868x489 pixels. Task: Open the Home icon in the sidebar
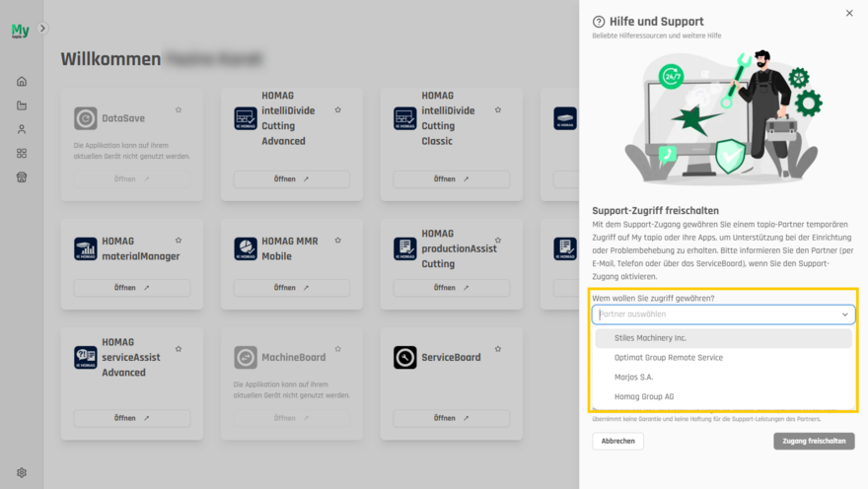22,81
